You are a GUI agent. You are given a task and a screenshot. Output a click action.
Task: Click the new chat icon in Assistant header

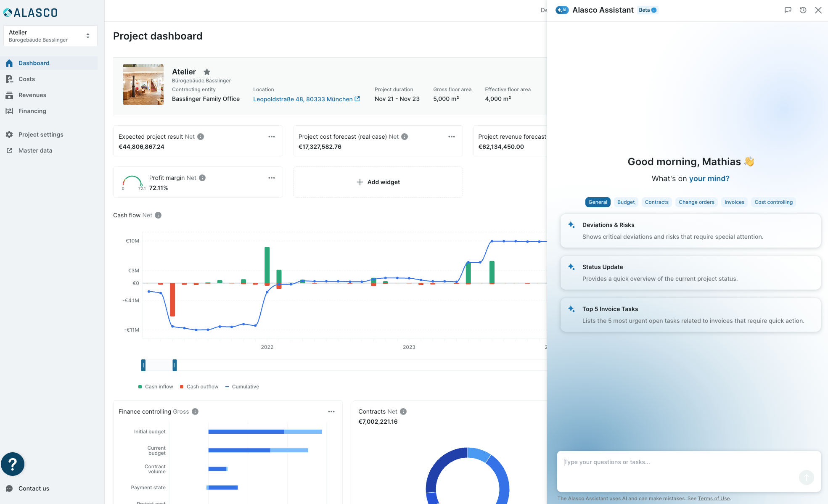788,10
